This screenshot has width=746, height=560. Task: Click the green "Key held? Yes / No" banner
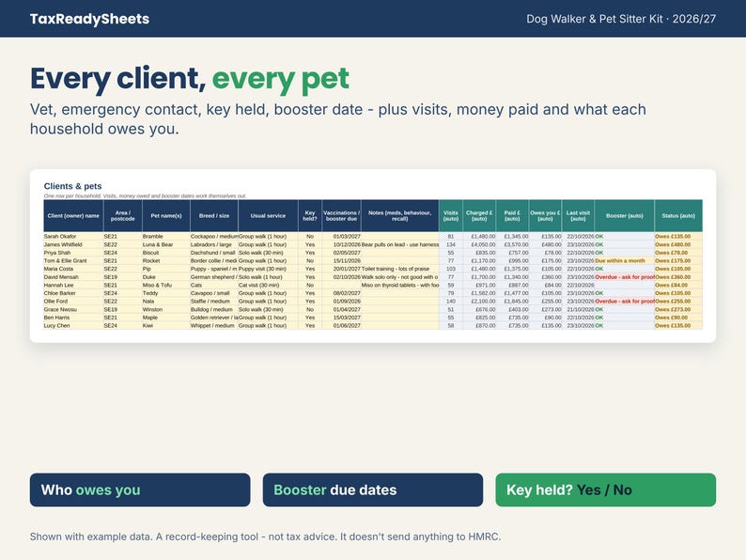[x=606, y=490]
